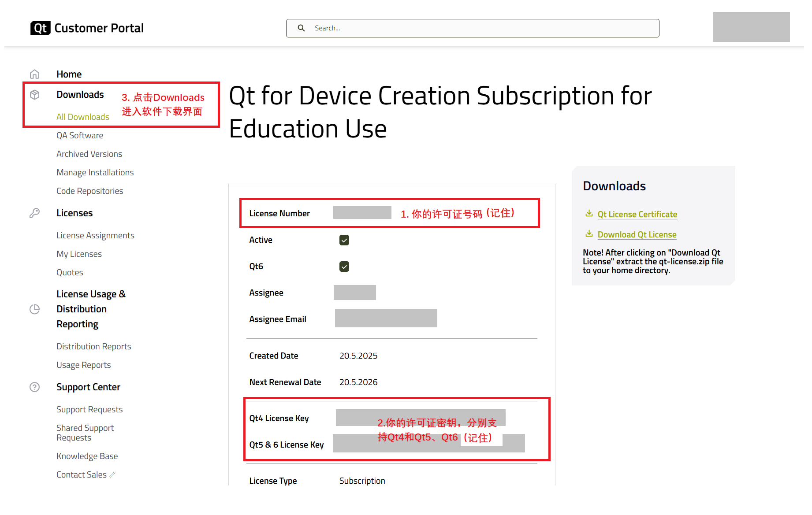Screen dimensions: 812x515
Task: Click the download icon beside Qt License Certificate
Action: [589, 214]
